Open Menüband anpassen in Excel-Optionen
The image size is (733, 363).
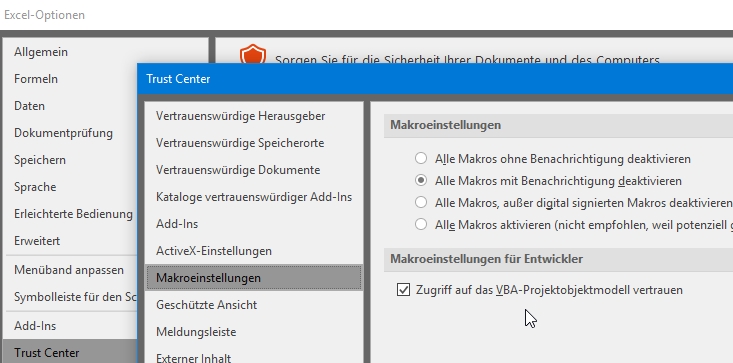pos(70,270)
